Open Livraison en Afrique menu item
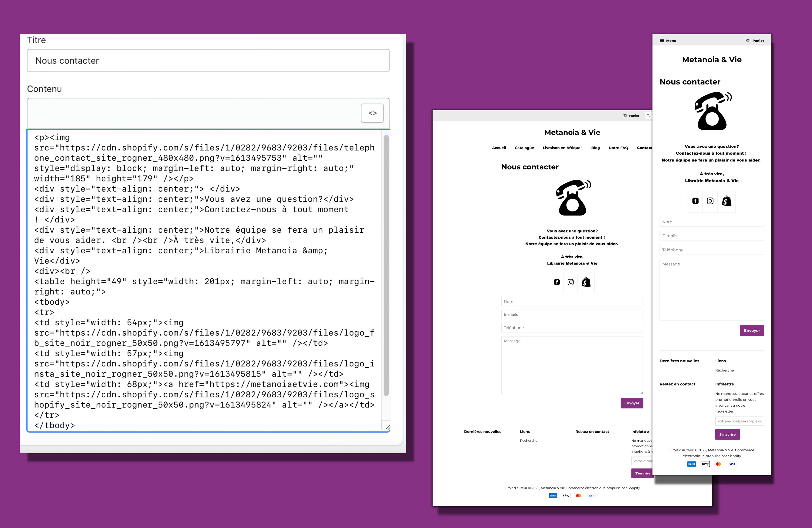The image size is (812, 528). click(x=562, y=148)
